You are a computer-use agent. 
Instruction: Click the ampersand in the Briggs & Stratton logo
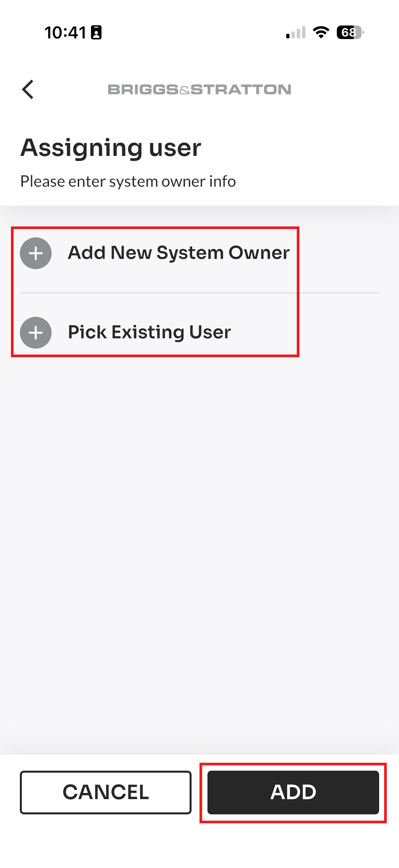[185, 91]
